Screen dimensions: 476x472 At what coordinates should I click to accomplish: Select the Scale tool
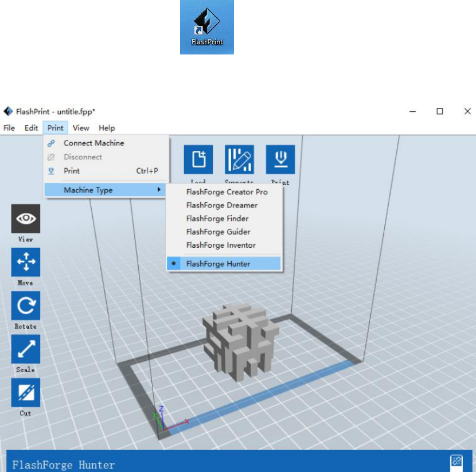(26, 349)
